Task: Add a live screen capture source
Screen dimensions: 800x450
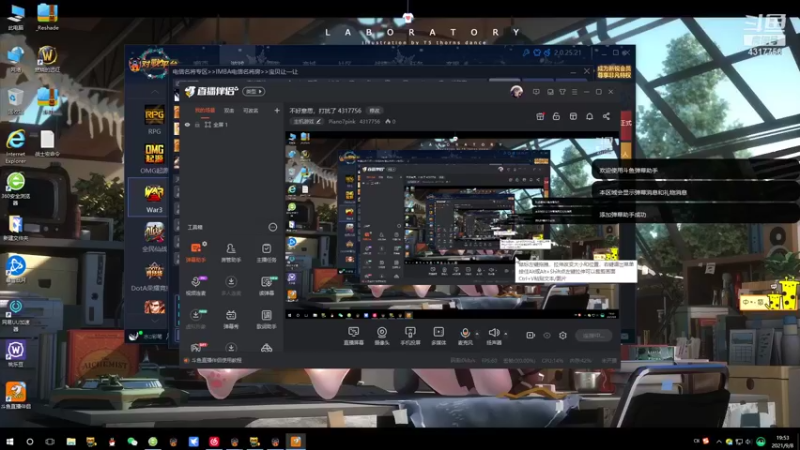Action: (x=353, y=336)
